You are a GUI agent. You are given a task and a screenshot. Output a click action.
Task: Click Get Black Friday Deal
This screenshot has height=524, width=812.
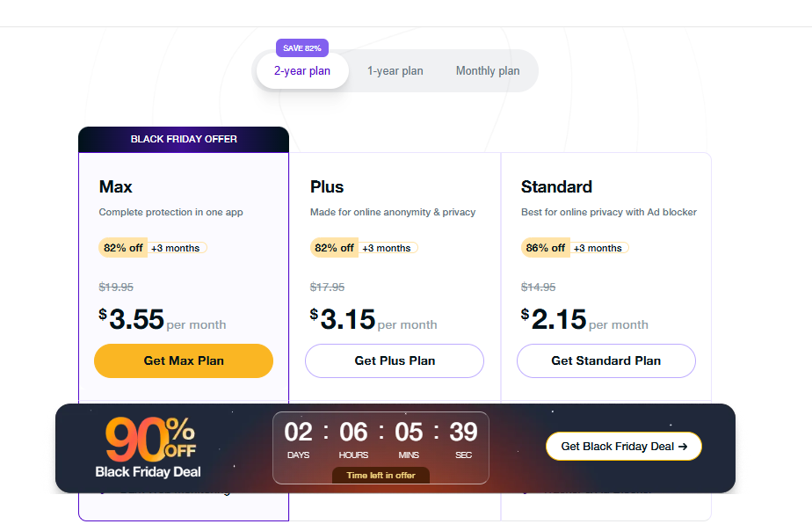point(623,446)
